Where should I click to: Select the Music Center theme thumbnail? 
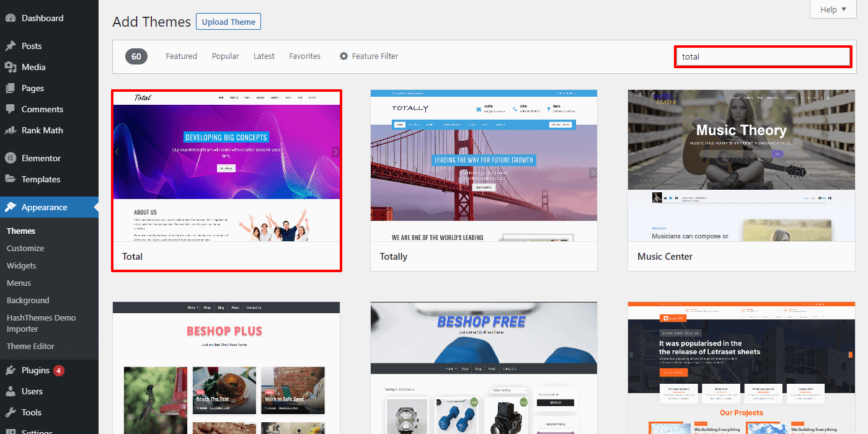[x=742, y=166]
